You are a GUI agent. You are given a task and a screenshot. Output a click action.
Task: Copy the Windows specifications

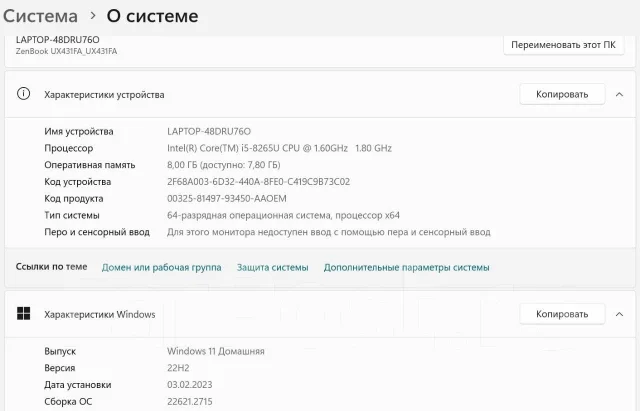[x=562, y=314]
